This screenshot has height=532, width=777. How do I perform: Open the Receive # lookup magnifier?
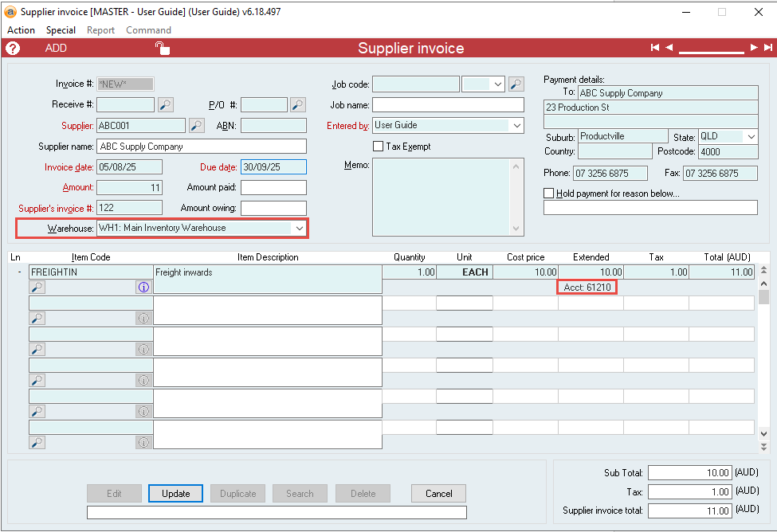click(166, 104)
